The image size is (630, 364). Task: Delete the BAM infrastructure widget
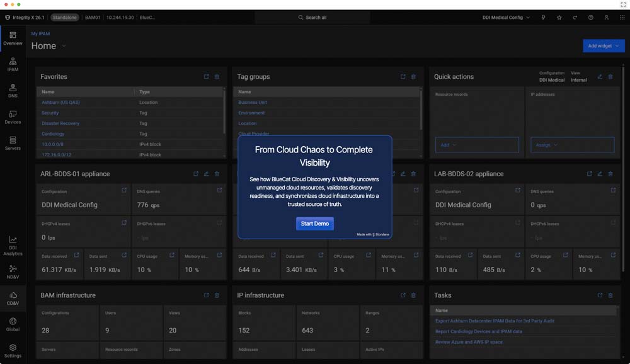point(217,295)
